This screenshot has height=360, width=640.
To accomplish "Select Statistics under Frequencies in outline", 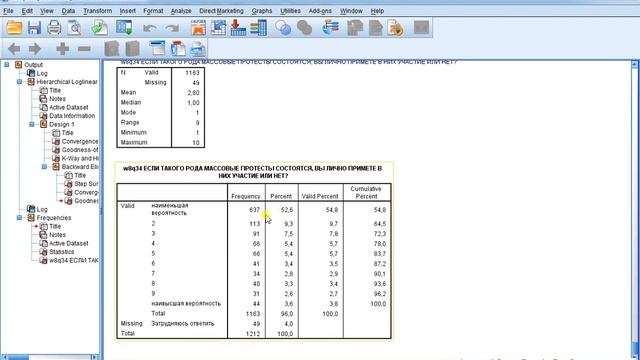I will pos(62,251).
